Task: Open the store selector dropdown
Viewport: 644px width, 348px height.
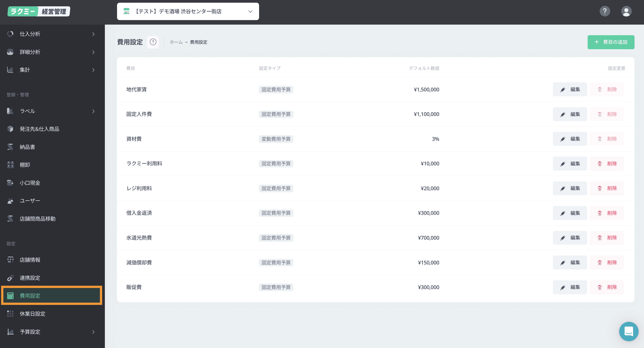Action: point(188,12)
